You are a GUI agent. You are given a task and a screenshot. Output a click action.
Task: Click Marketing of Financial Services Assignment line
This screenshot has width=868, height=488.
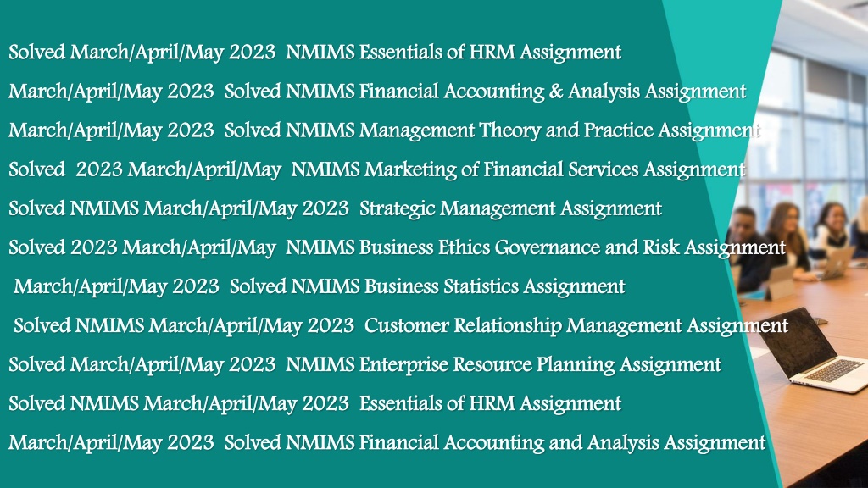click(555, 169)
